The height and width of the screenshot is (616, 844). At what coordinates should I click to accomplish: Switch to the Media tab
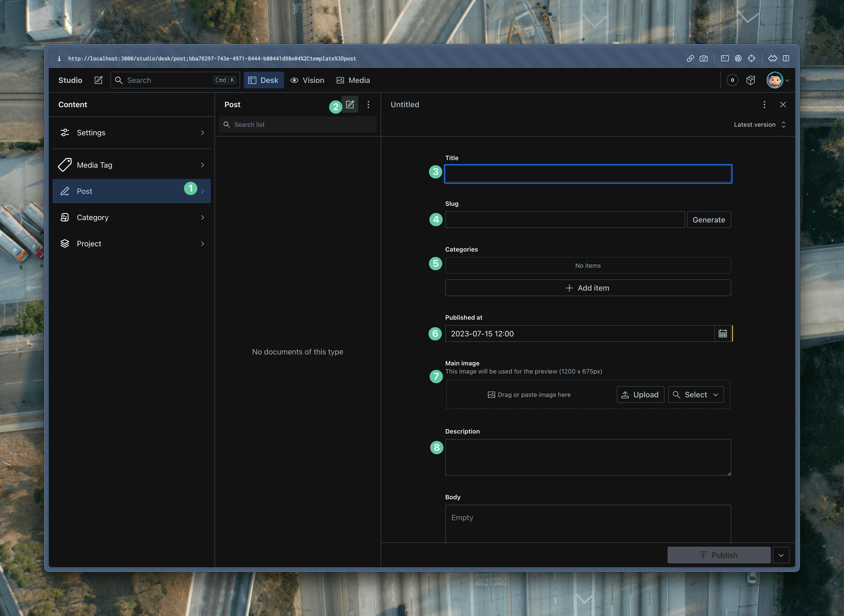(x=353, y=80)
